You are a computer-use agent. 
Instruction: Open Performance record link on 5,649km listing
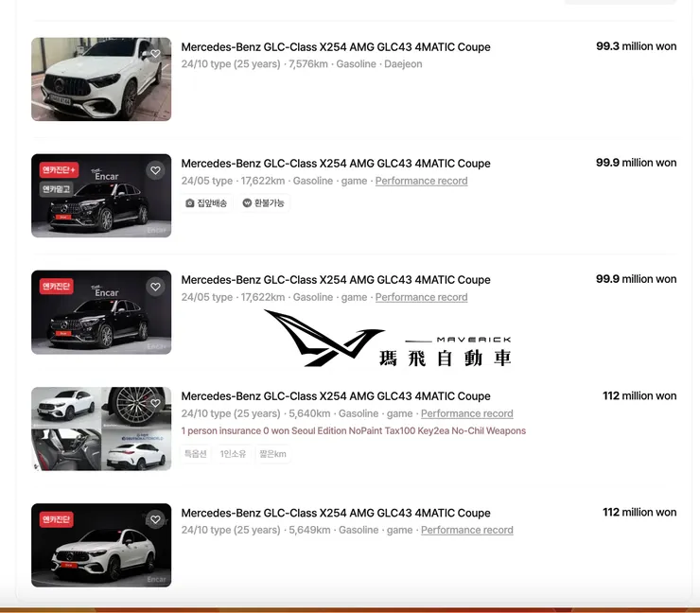(467, 530)
